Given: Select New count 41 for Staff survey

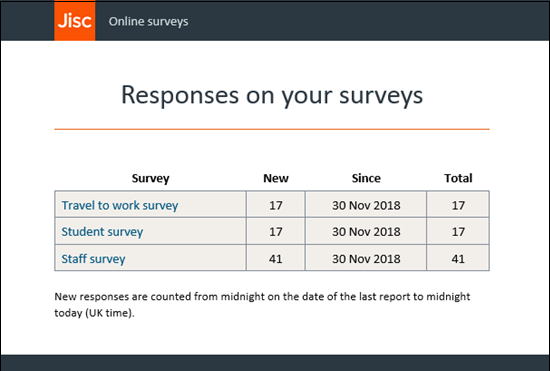Looking at the screenshot, I should tap(276, 258).
